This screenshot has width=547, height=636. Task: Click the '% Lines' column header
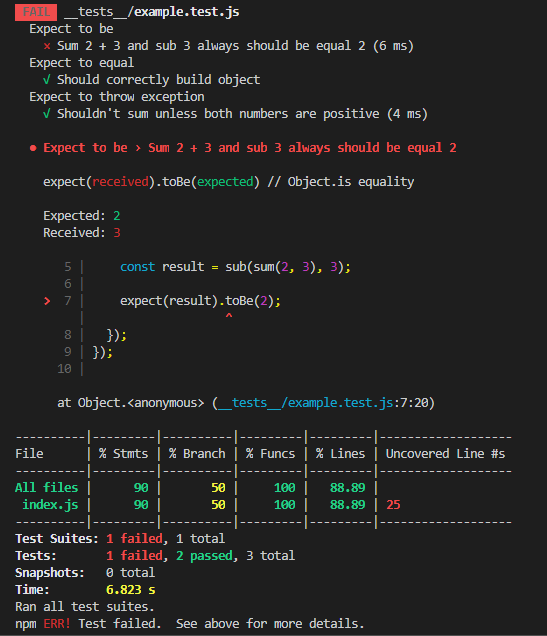[x=341, y=453]
